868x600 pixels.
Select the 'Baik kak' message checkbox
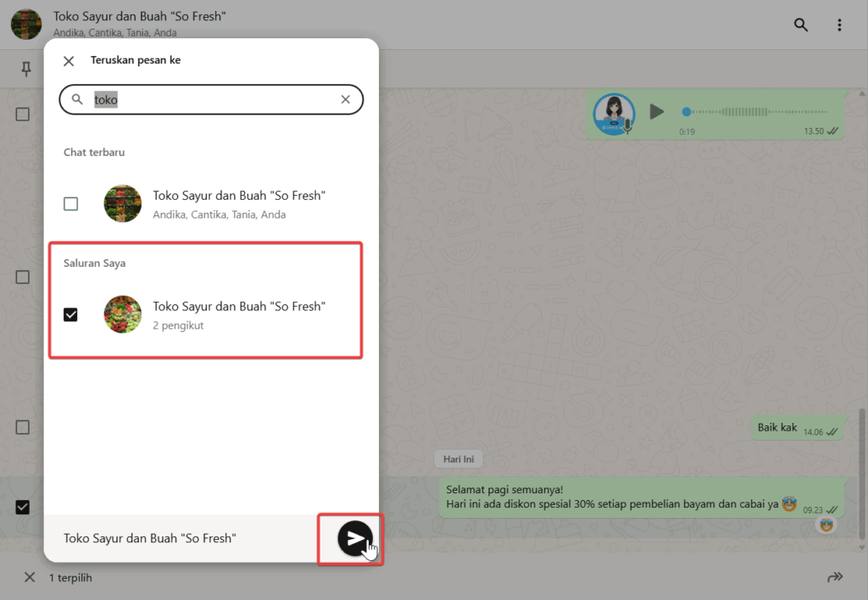(23, 428)
